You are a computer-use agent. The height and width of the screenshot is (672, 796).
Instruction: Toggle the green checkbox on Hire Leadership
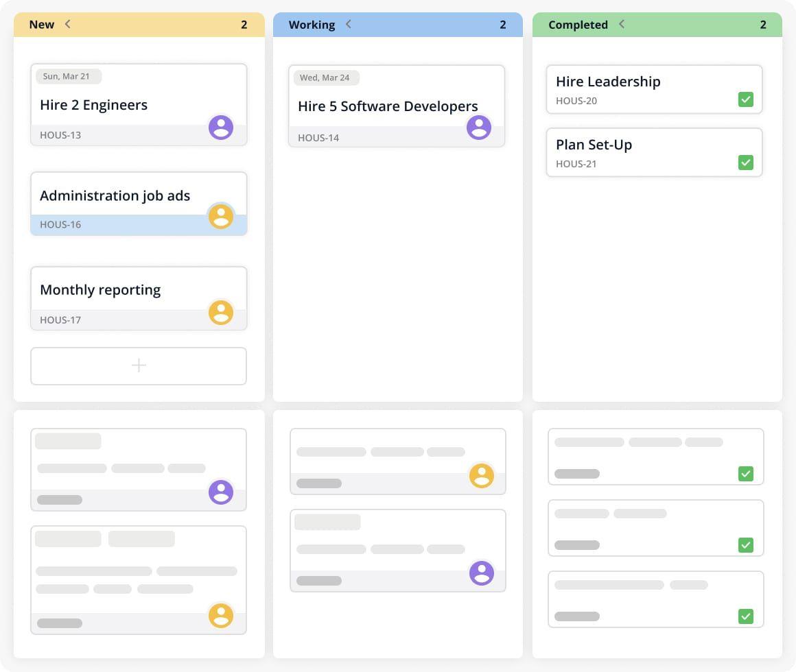tap(746, 99)
